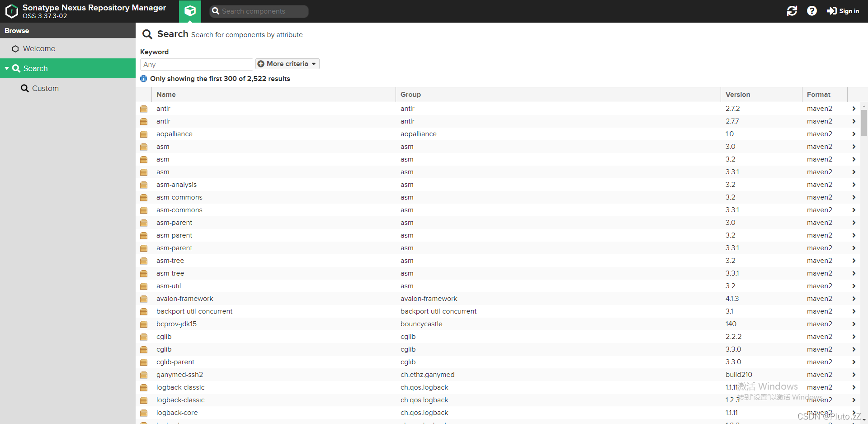Click the results table vertical scrollbar

864,122
